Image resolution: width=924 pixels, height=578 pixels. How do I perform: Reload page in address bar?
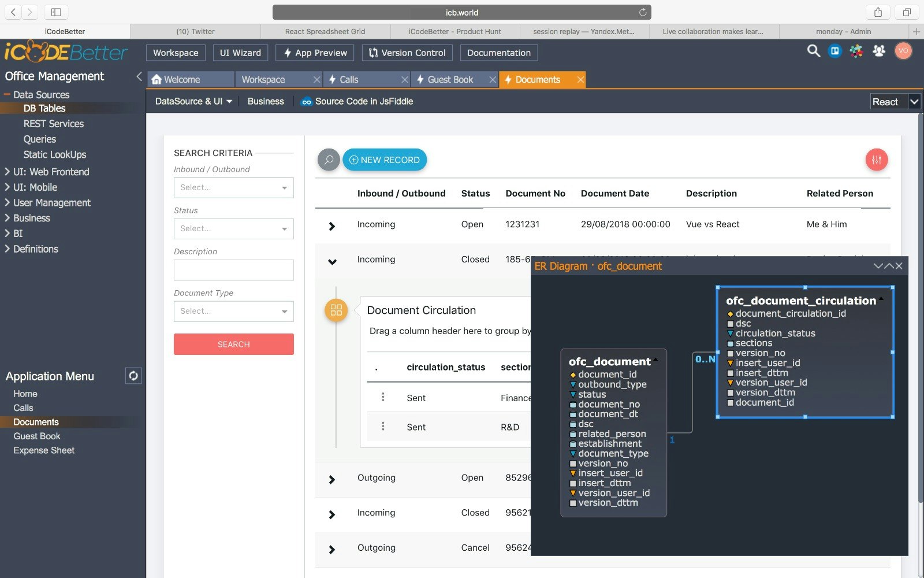tap(643, 12)
